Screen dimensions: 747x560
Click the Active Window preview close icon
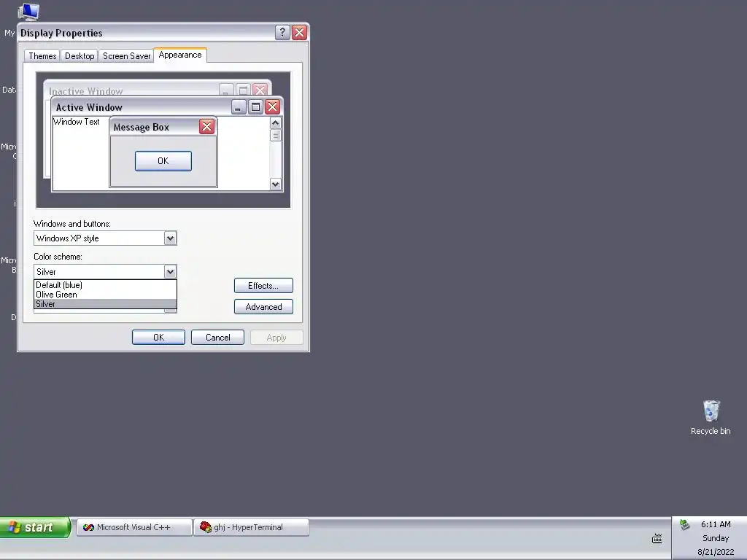(x=273, y=106)
